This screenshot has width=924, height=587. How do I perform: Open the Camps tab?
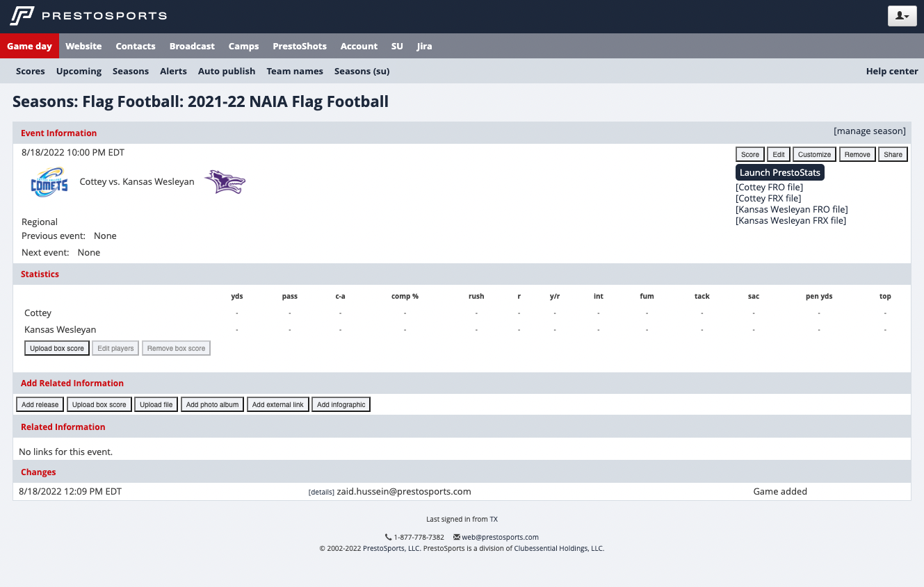[243, 46]
